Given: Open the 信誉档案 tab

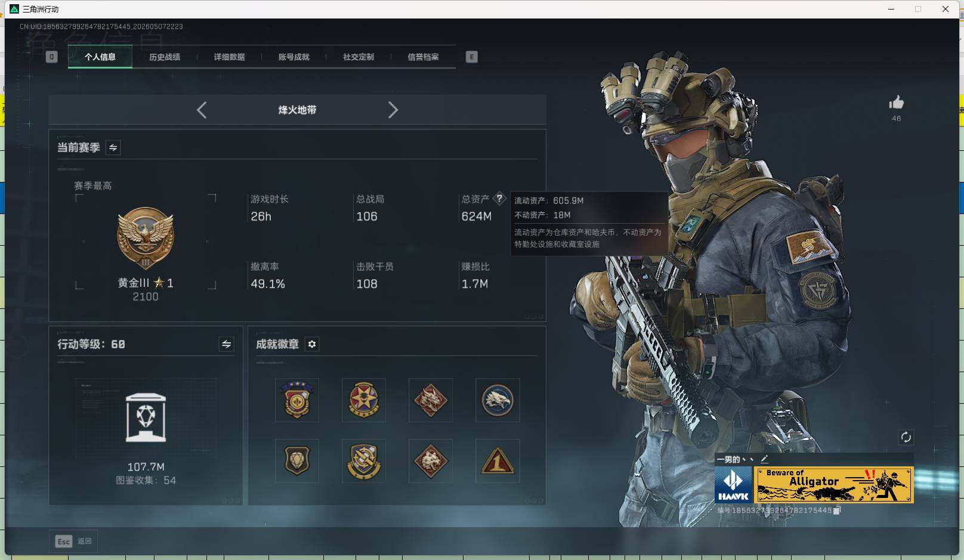Looking at the screenshot, I should [x=423, y=57].
